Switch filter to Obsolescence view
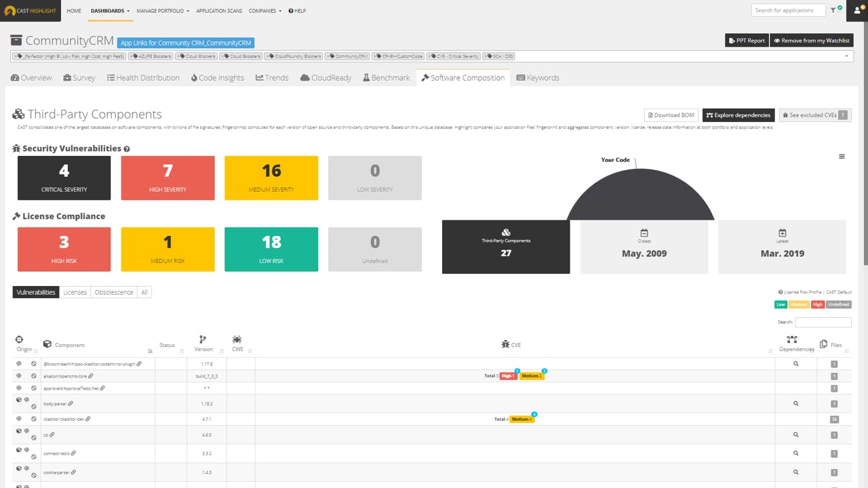The image size is (868, 488). tap(113, 292)
